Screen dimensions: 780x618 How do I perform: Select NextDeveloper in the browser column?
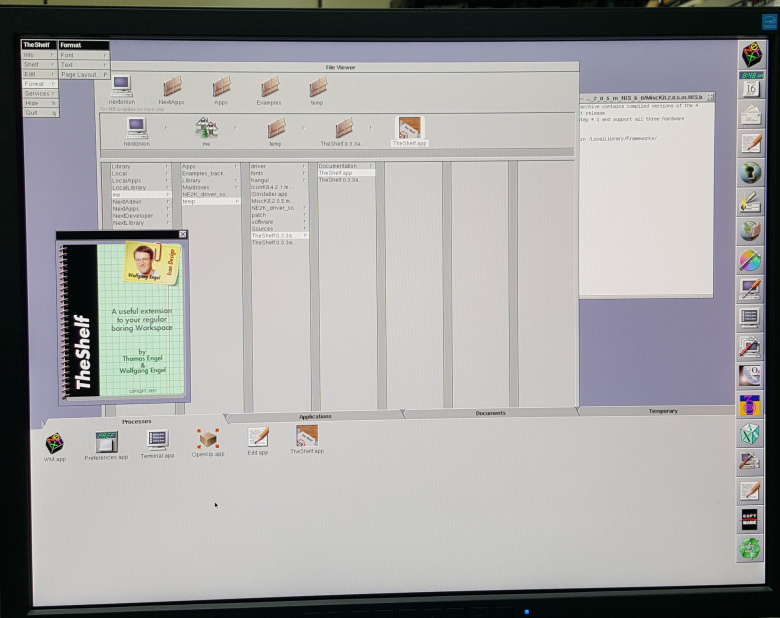point(134,215)
